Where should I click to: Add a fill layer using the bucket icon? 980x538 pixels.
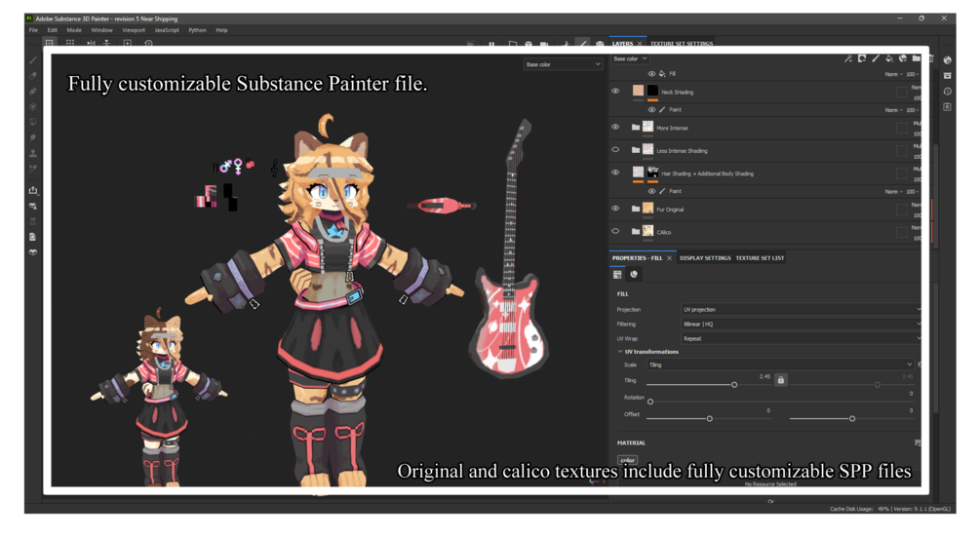[888, 58]
